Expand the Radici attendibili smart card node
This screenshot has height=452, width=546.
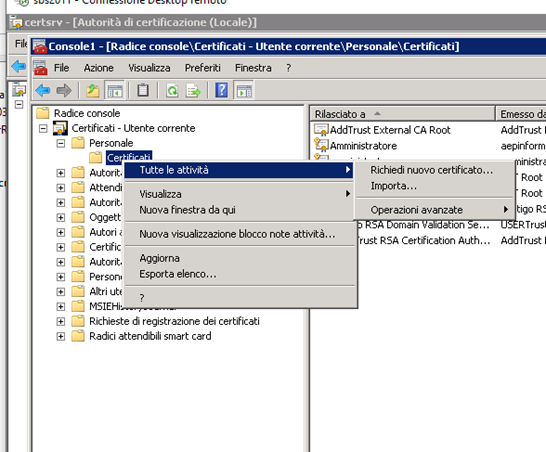coord(61,336)
